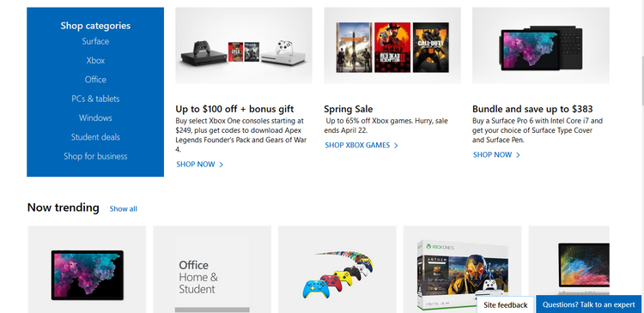644x313 pixels.
Task: Go to PCs & tablets category
Action: click(95, 99)
